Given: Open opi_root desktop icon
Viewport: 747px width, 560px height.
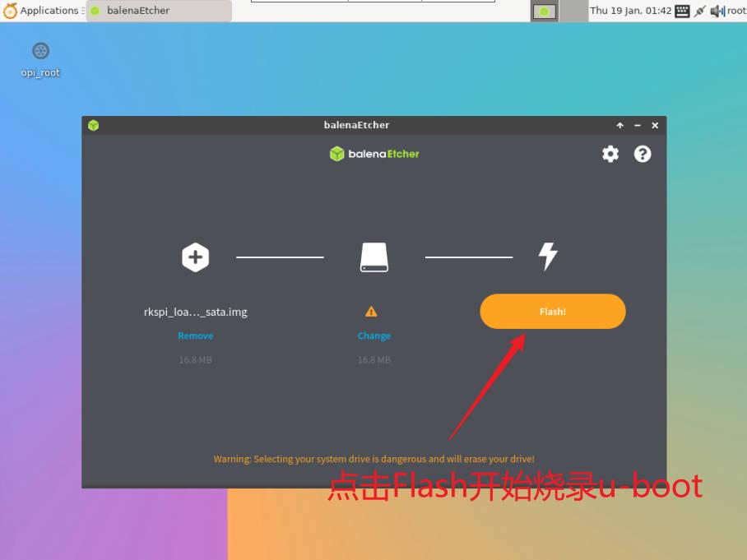Looking at the screenshot, I should (x=40, y=59).
